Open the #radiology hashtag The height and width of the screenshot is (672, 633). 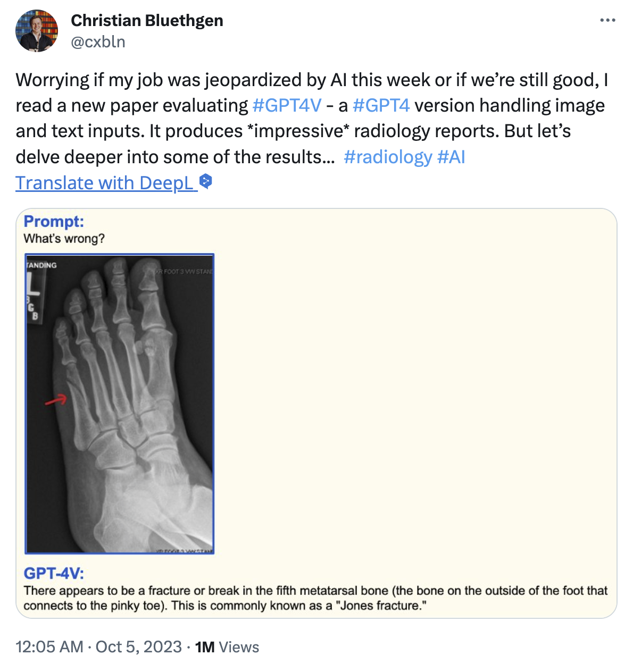click(388, 157)
